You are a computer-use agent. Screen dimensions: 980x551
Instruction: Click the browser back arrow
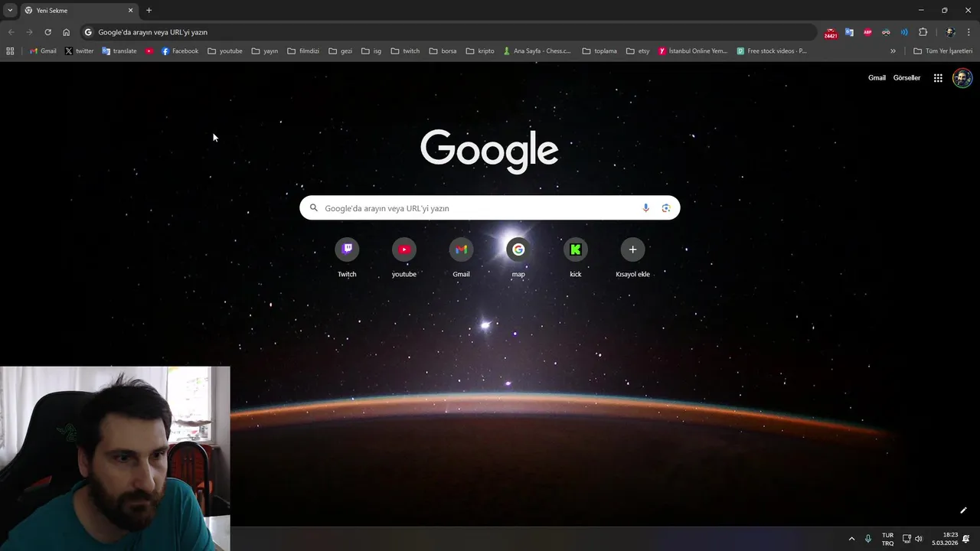tap(11, 32)
